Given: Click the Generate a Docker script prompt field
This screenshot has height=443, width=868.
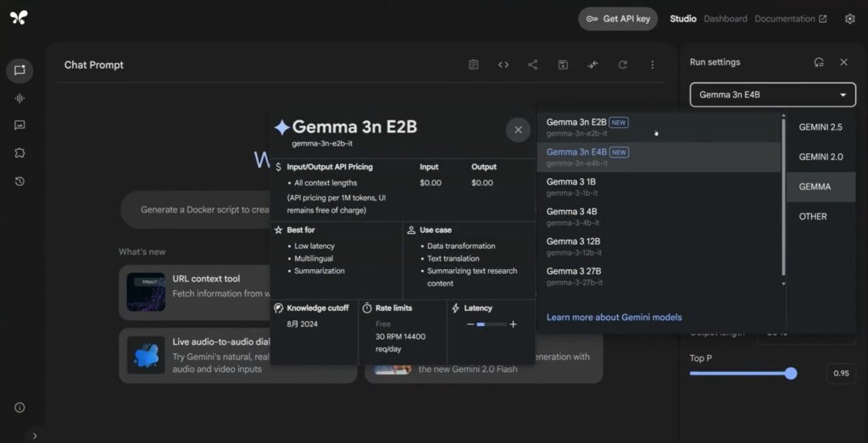Looking at the screenshot, I should (196, 210).
